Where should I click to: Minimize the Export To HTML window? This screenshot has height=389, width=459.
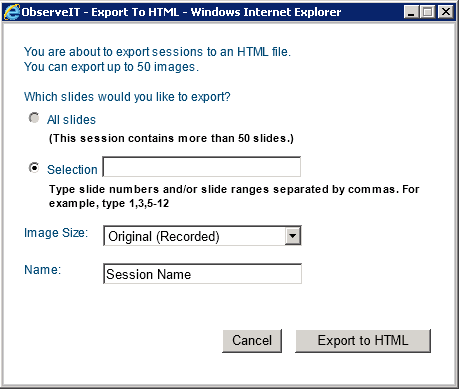coord(411,12)
